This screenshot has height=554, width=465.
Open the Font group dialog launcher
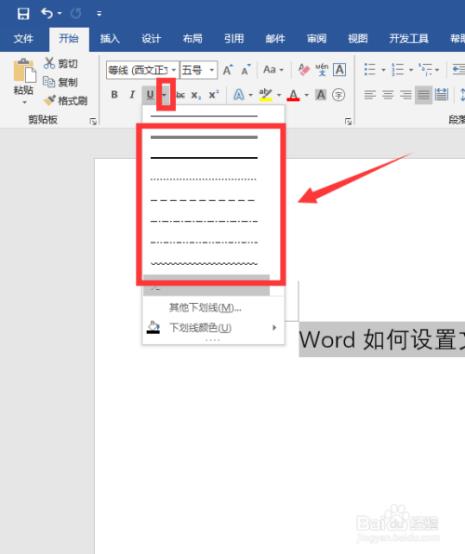point(348,122)
